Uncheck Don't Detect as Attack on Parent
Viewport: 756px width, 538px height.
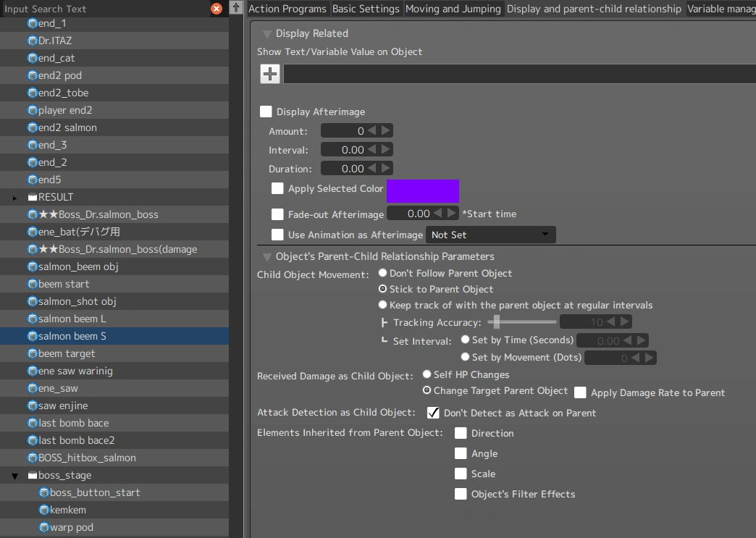tap(433, 413)
